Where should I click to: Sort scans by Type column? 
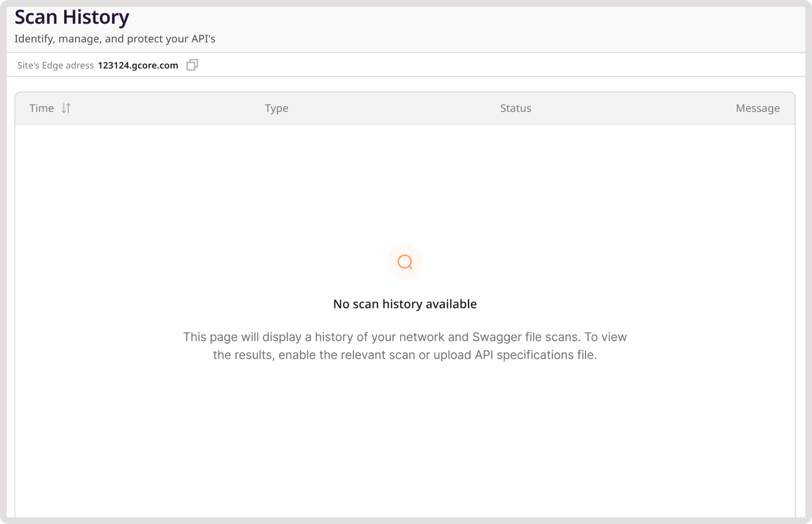click(277, 108)
